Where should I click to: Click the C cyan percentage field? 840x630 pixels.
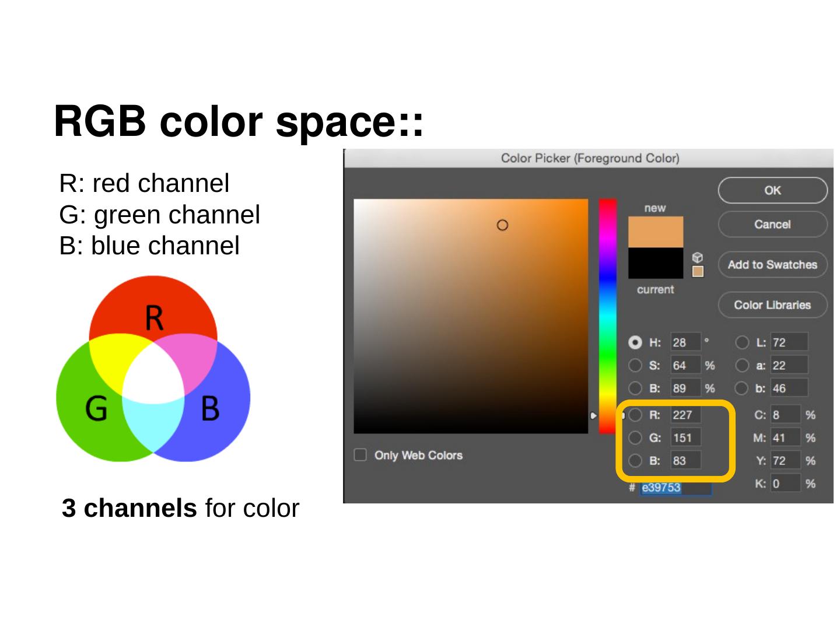(x=785, y=415)
